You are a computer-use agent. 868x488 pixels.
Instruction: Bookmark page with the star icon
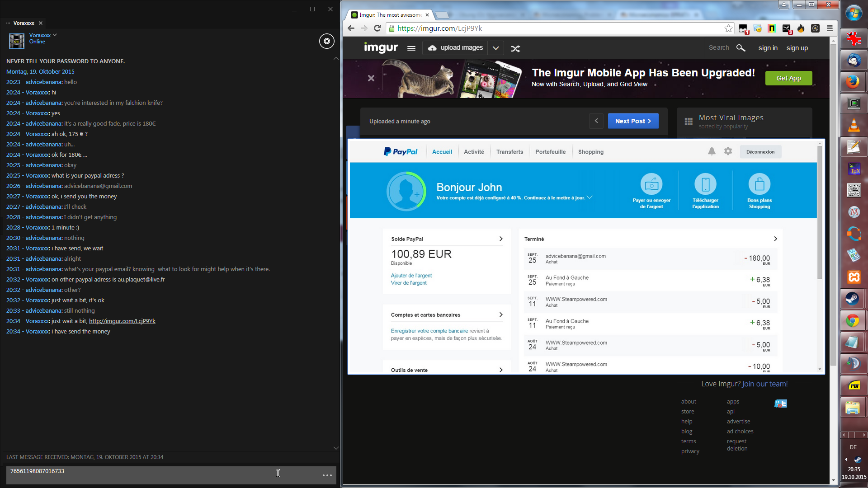[728, 28]
